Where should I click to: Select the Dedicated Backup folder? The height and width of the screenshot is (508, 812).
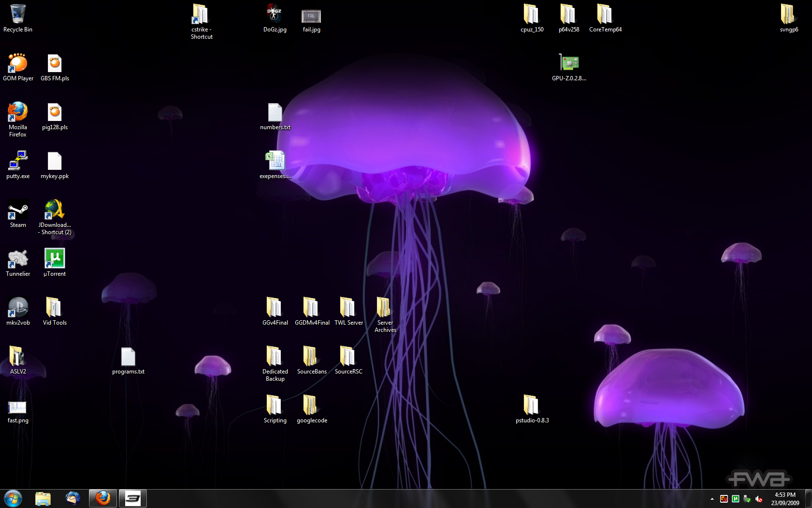pyautogui.click(x=275, y=364)
